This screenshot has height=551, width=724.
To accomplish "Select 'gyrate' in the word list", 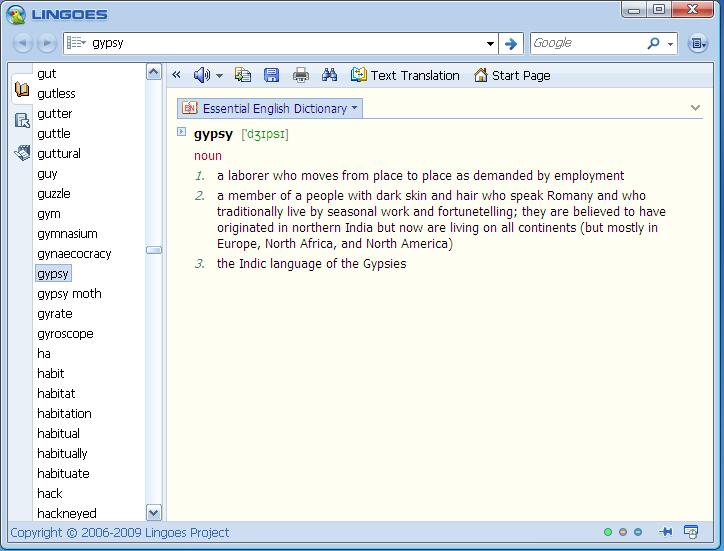I will tap(55, 314).
